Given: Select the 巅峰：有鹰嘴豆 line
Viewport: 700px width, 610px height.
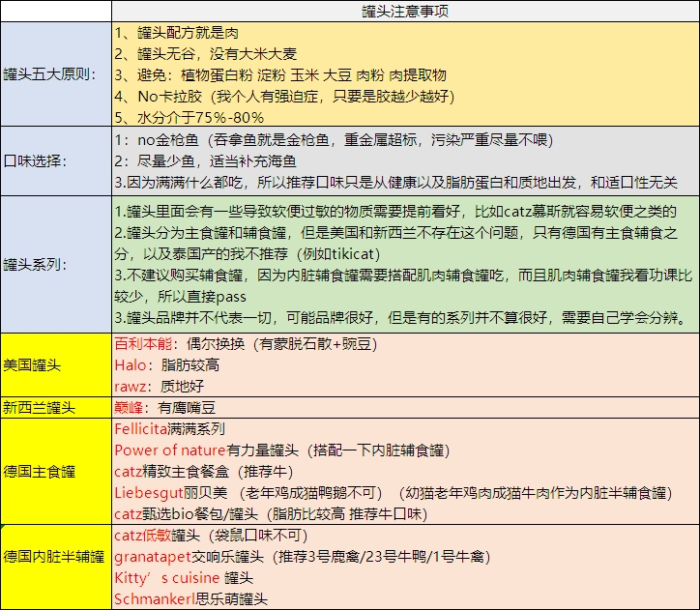Looking at the screenshot, I should pyautogui.click(x=165, y=407).
